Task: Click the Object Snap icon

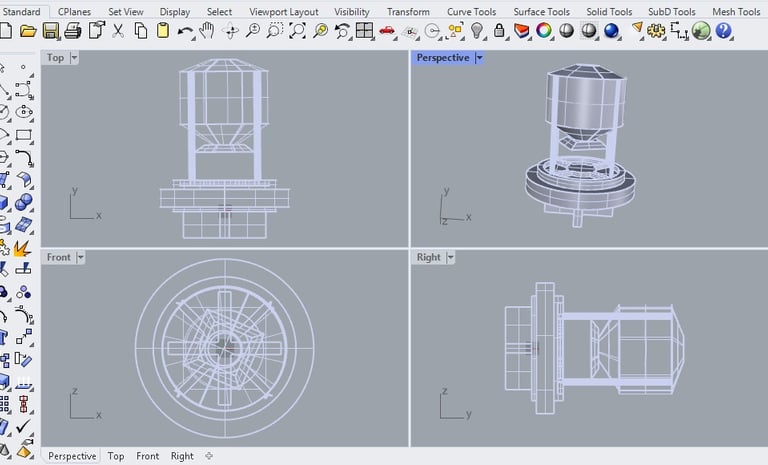Action: (x=432, y=31)
